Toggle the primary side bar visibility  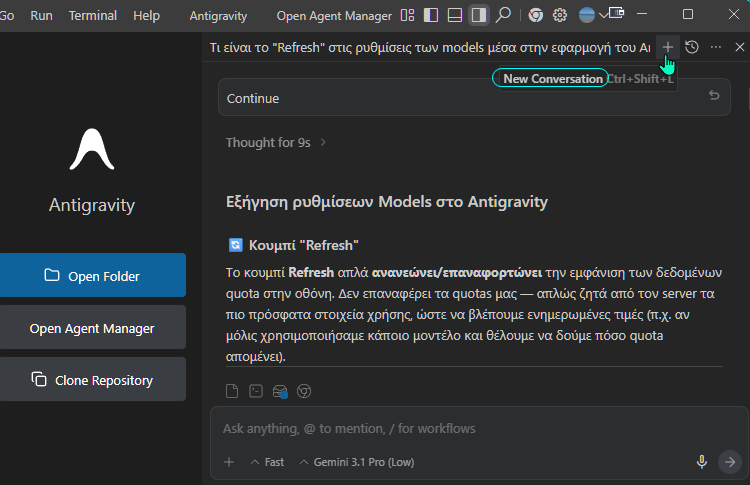[x=431, y=15]
